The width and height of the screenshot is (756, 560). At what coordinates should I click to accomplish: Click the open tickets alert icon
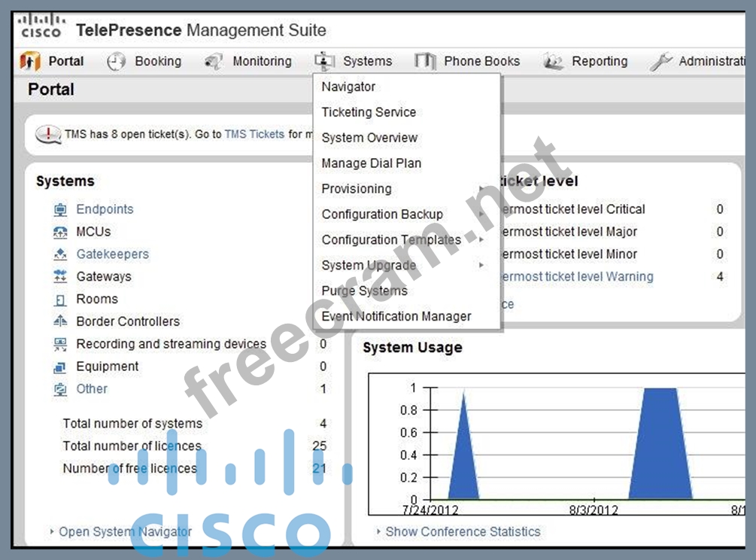pos(49,135)
